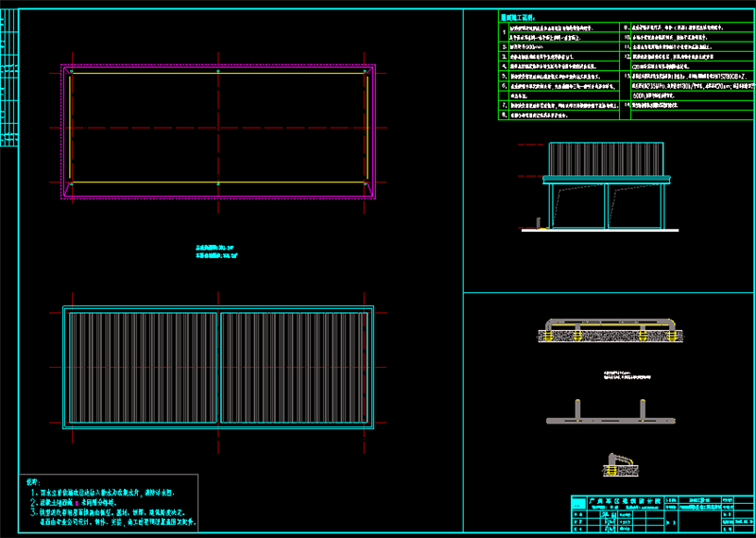Select the magenta roof outline in upper plan
The image size is (756, 538).
(x=218, y=131)
